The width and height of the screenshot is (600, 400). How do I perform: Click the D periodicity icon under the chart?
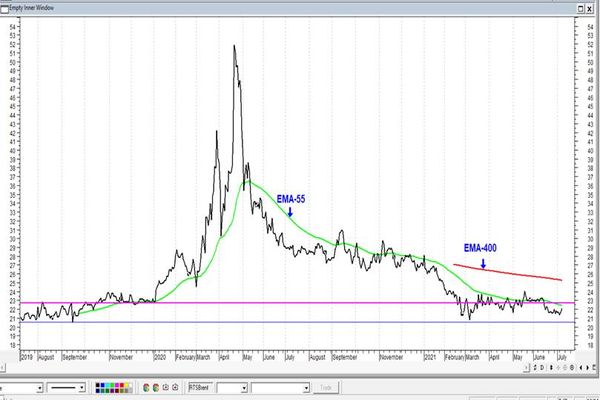542,367
